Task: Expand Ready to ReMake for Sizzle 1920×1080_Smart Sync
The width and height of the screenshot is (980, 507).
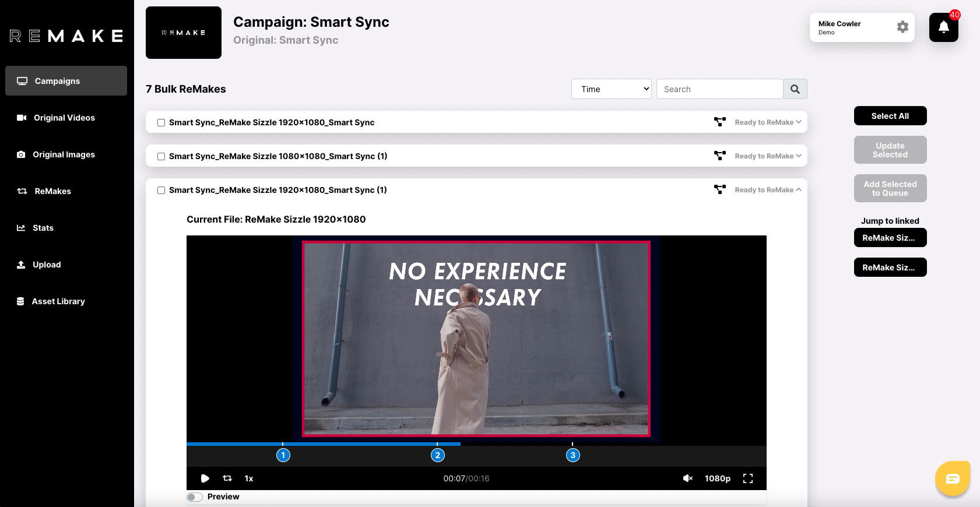Action: pos(768,122)
